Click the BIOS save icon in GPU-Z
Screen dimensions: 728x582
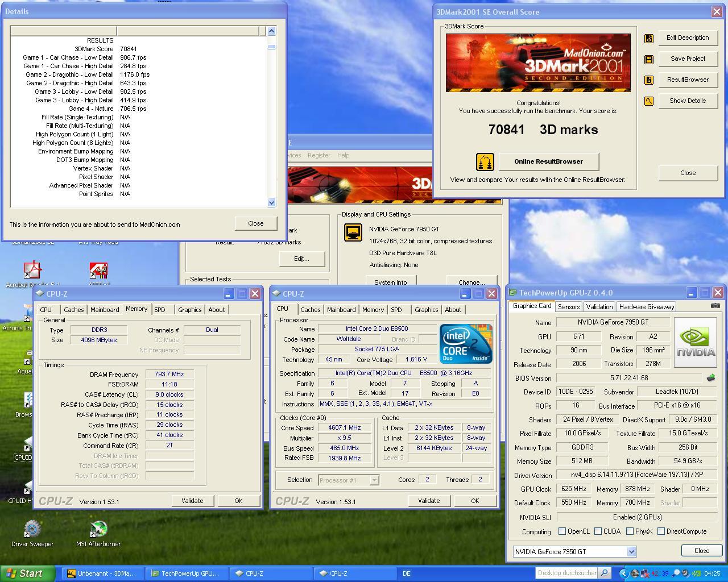tap(711, 377)
